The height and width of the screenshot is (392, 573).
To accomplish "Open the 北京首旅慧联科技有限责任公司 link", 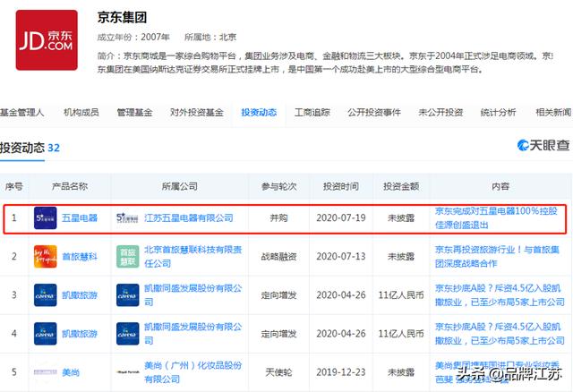I will 193,257.
